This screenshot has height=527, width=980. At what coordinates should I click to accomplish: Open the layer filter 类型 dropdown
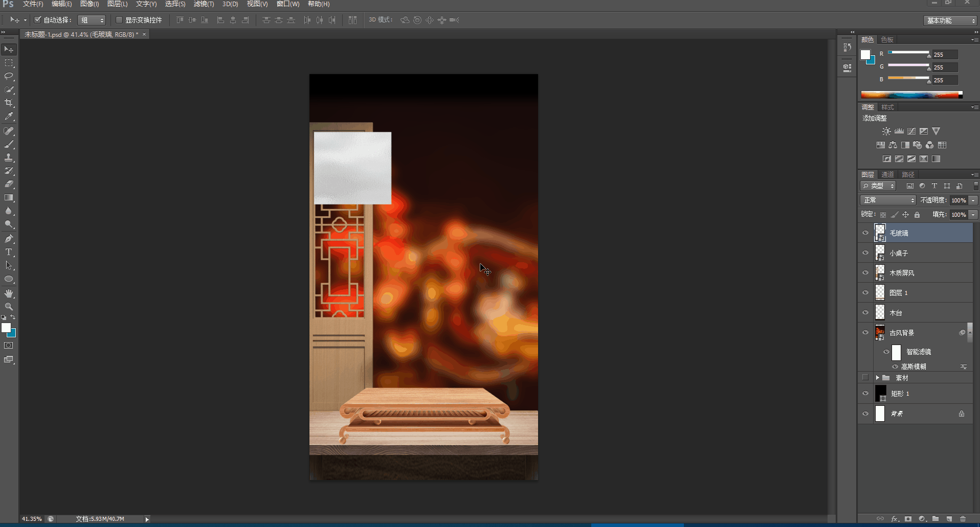coord(878,186)
